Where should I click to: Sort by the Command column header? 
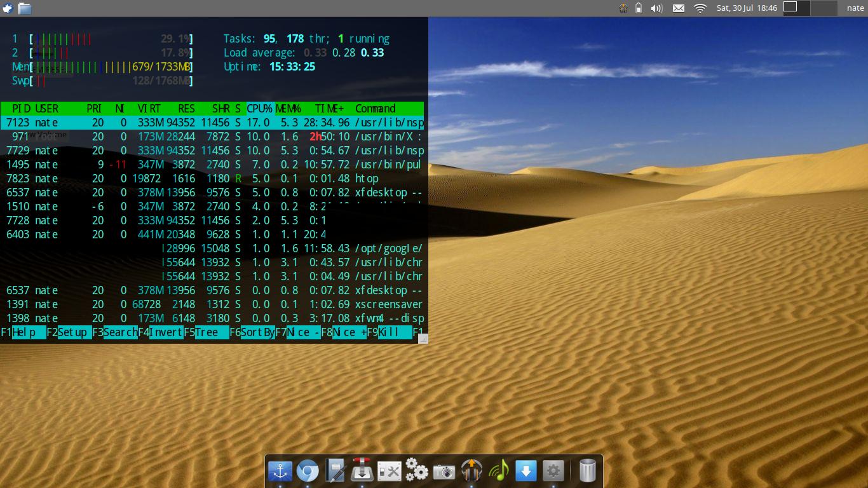(x=375, y=109)
